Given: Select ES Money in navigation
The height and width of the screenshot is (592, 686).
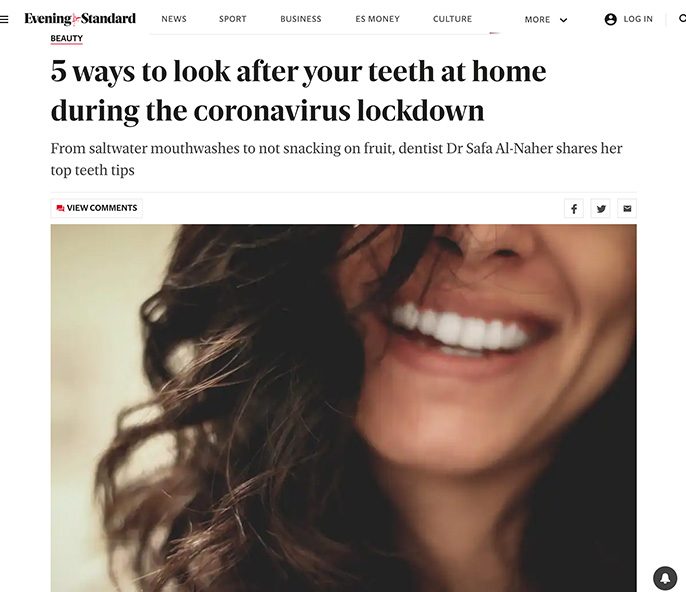Looking at the screenshot, I should [x=378, y=19].
